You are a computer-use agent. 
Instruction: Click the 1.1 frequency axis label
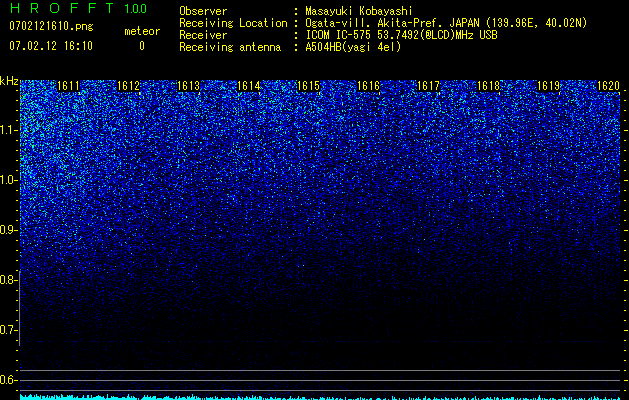[8, 130]
